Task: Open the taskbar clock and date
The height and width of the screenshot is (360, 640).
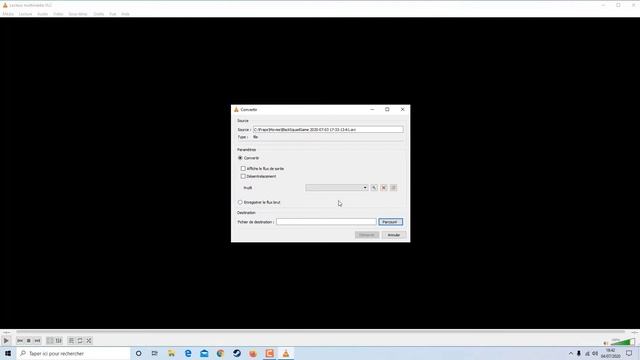Action: [x=611, y=353]
